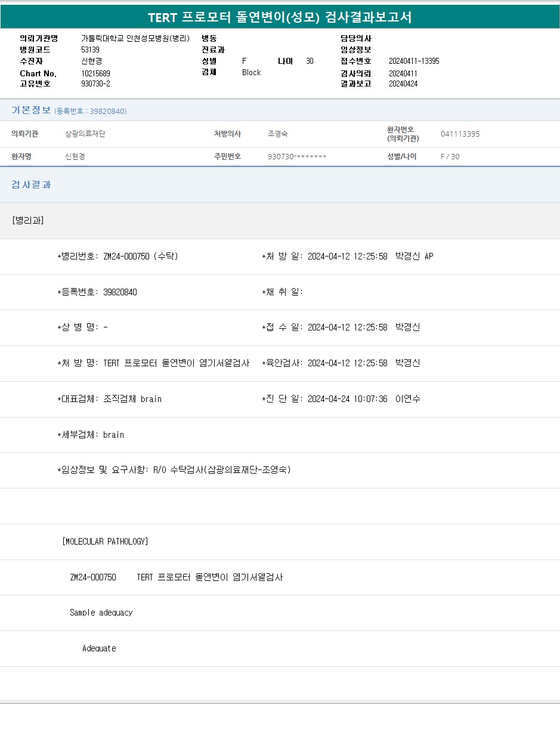The width and height of the screenshot is (560, 742).
Task: Select the 병리번호 ZM24-000750 (수탁) line
Action: pos(117,256)
